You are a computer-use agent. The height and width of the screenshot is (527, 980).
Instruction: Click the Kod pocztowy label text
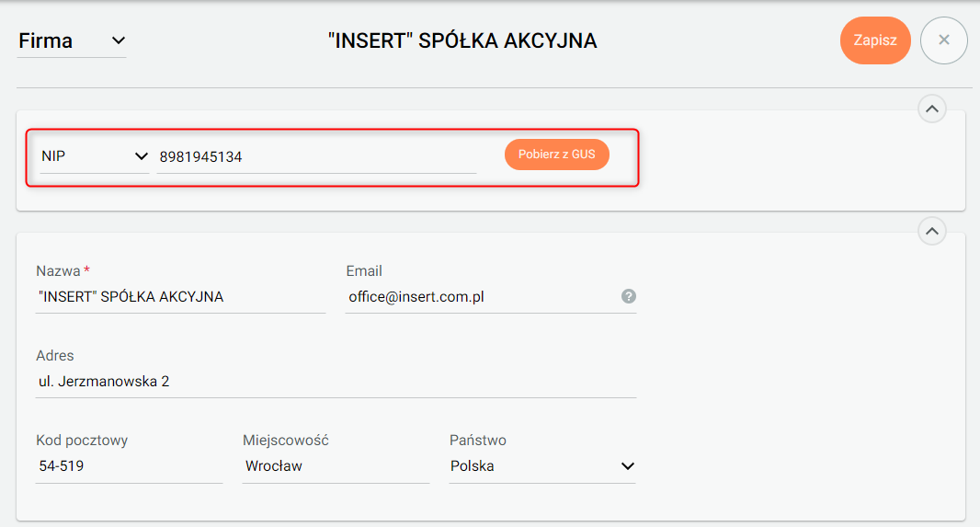(82, 441)
